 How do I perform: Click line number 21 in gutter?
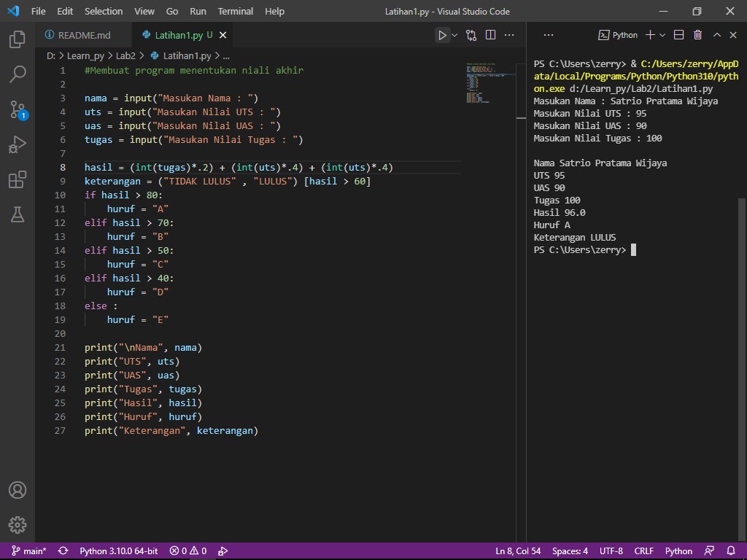point(60,348)
